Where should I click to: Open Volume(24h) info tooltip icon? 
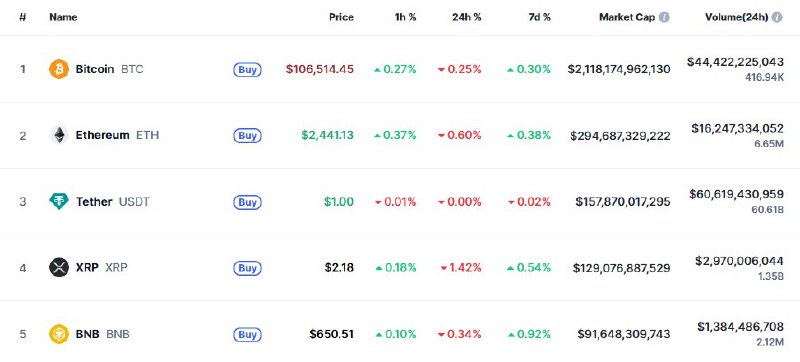777,17
